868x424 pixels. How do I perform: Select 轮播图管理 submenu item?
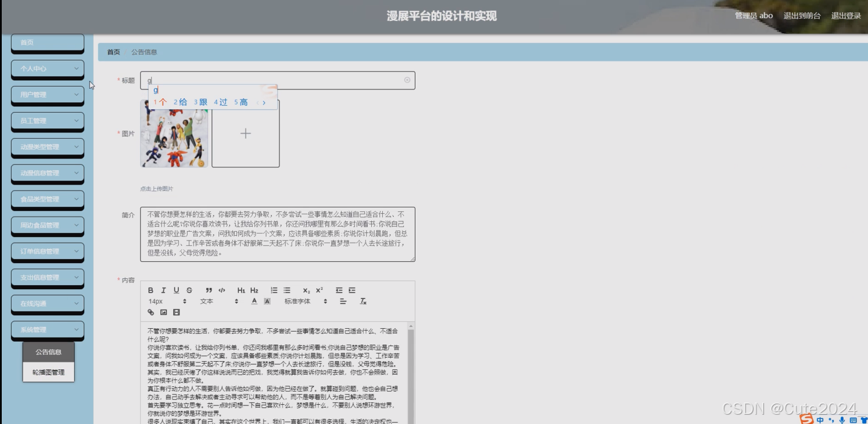[x=49, y=372]
